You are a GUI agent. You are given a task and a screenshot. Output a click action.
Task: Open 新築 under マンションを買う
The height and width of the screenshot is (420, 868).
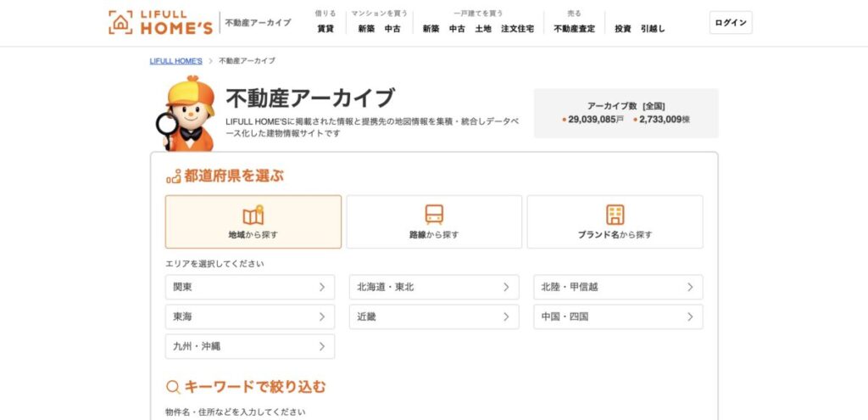(366, 29)
